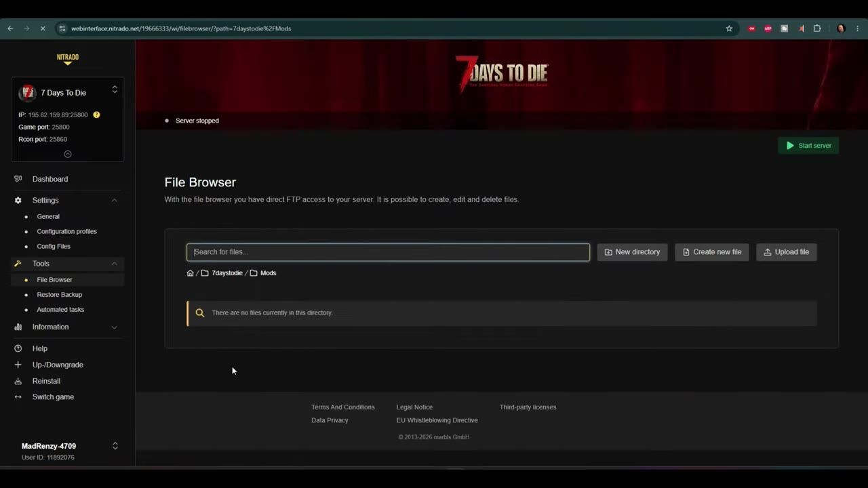Click the Nitrado logo in sidebar
868x488 pixels.
[67, 59]
